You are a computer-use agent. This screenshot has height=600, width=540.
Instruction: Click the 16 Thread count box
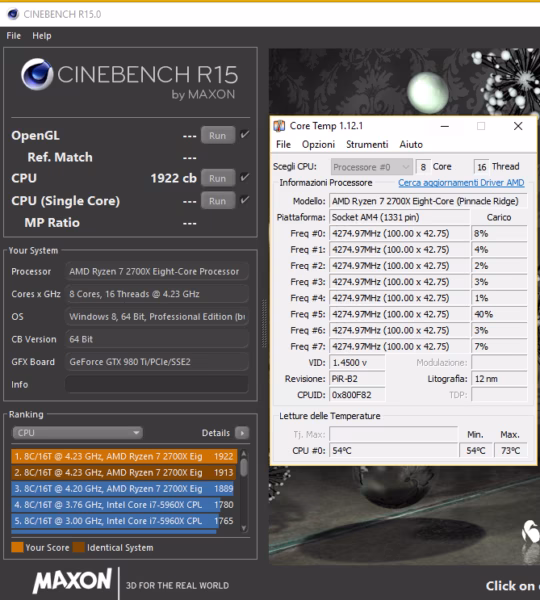481,167
